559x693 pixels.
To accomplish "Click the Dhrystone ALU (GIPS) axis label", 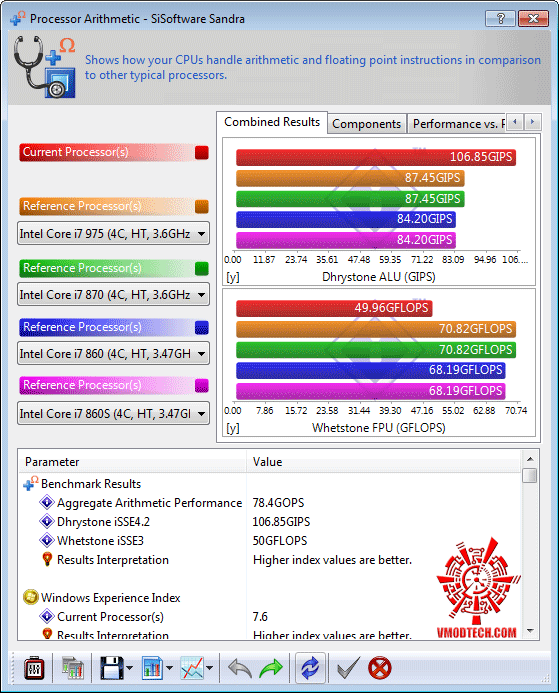I will [x=379, y=277].
